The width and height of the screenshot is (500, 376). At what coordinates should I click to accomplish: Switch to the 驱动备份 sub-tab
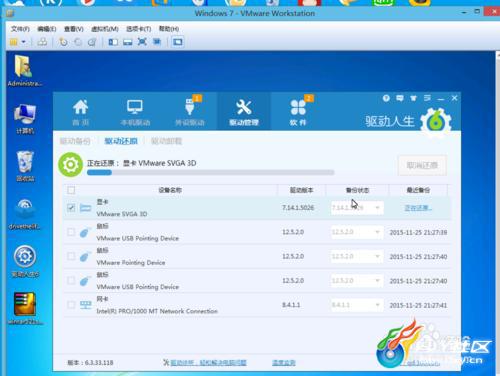(x=75, y=141)
